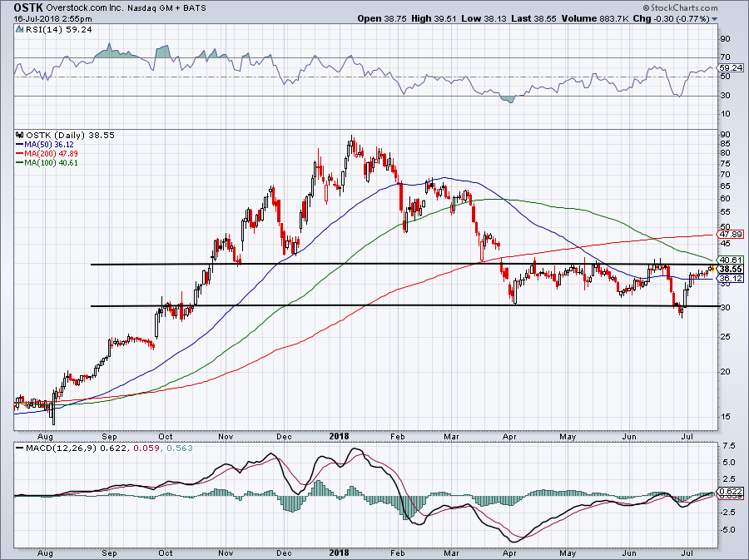Viewport: 749px width, 560px height.
Task: Select the MACD(12,26,9) legend label
Action: [61, 448]
